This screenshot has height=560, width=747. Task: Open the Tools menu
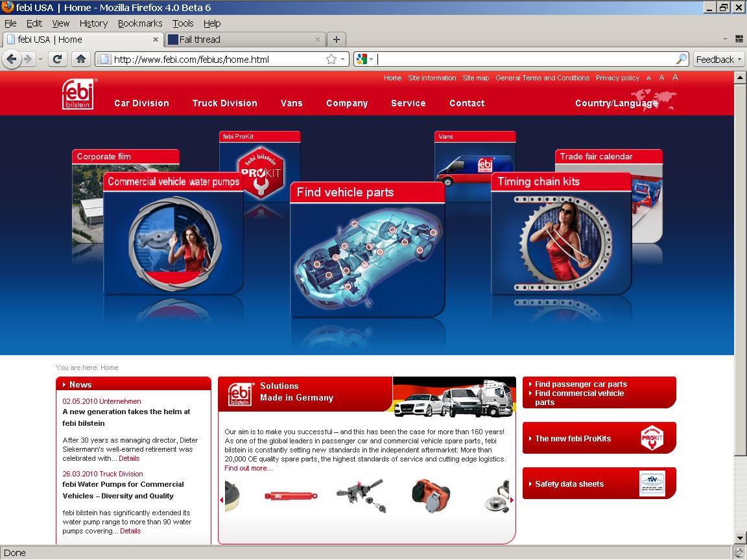[x=183, y=23]
